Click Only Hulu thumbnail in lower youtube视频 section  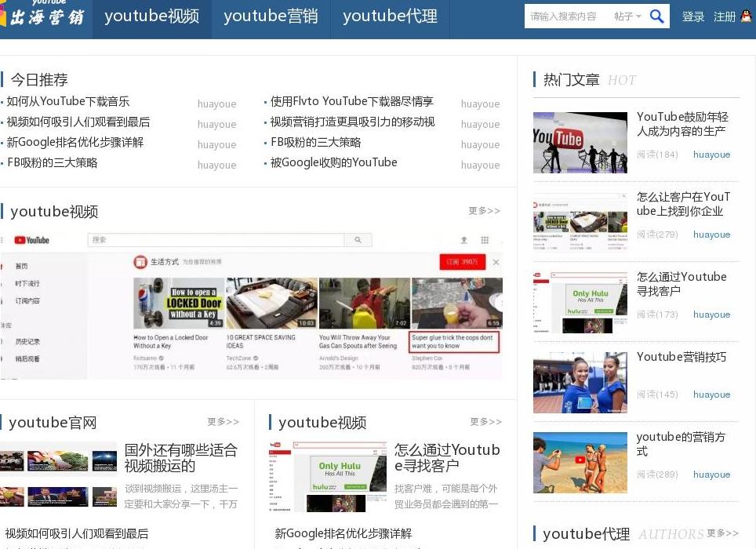point(328,476)
